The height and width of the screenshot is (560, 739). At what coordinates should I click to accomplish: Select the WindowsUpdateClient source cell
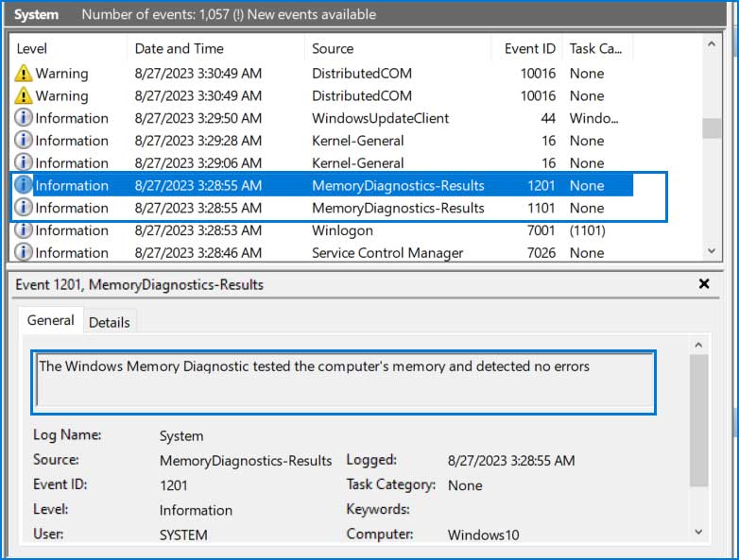click(380, 118)
